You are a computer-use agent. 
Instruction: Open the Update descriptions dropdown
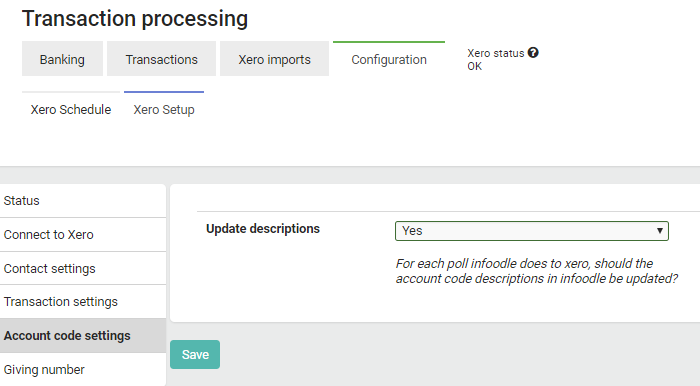pyautogui.click(x=532, y=231)
